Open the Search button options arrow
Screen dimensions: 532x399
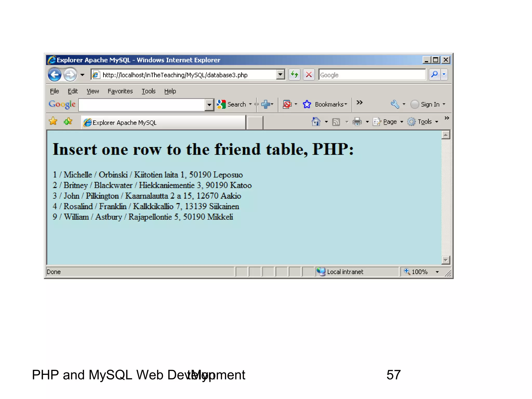[x=250, y=104]
